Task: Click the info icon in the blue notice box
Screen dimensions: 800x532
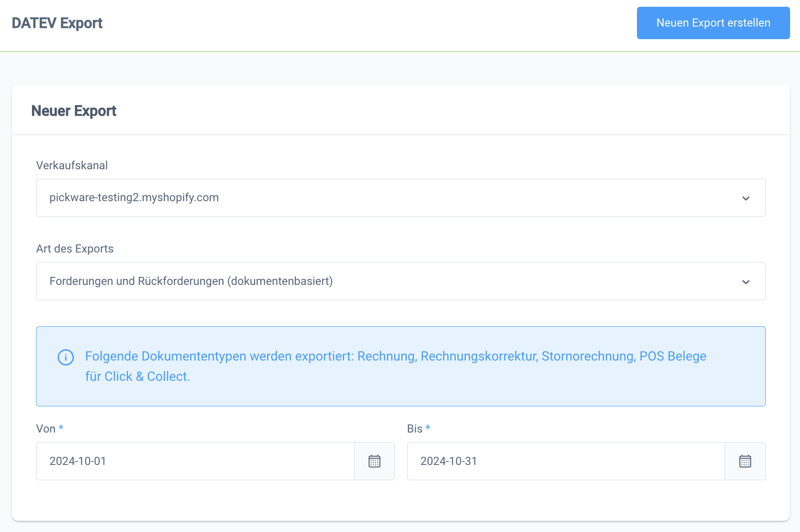Action: click(66, 357)
